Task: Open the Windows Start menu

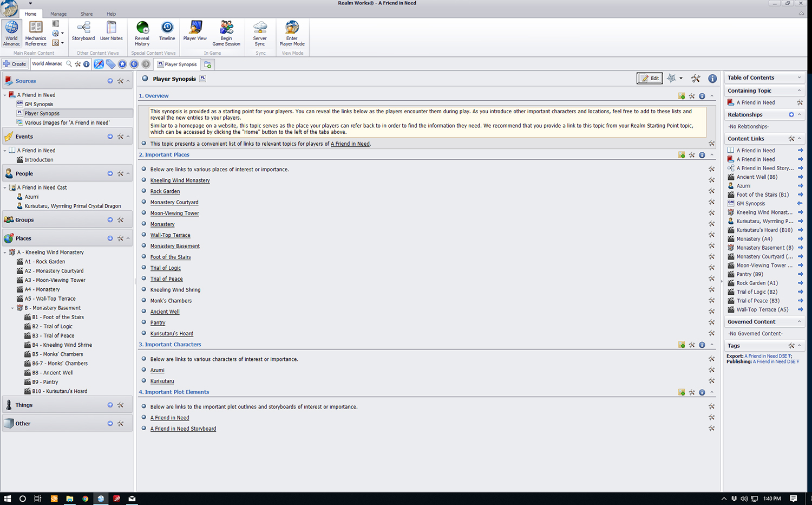Action: click(x=8, y=498)
